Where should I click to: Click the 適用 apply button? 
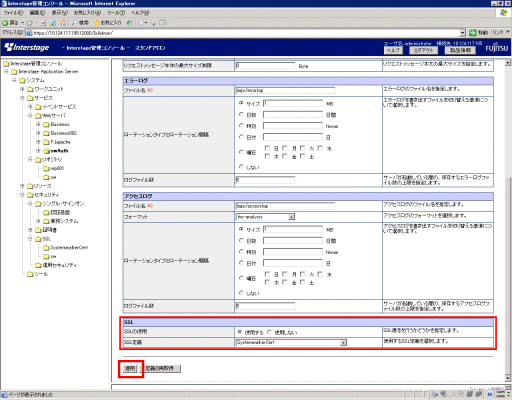[130, 368]
